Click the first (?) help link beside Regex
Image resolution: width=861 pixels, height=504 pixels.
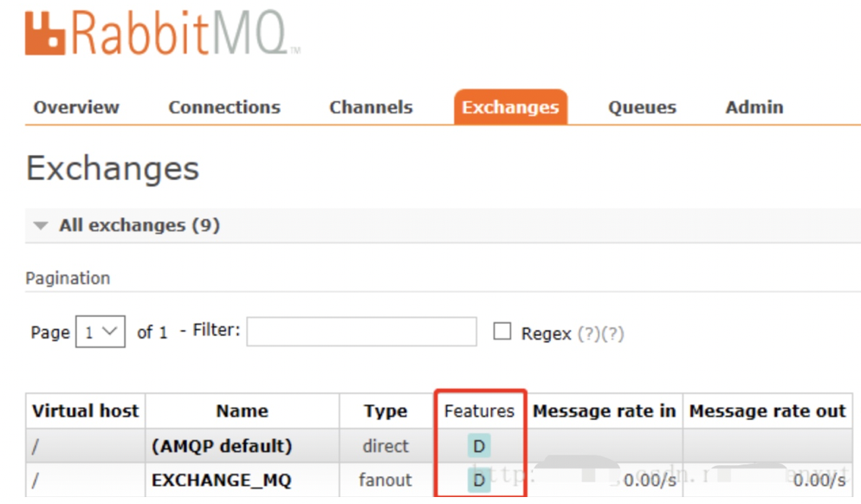point(589,333)
